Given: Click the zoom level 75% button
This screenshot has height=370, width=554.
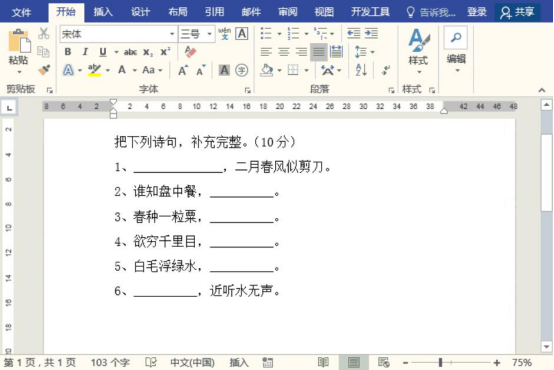Looking at the screenshot, I should [522, 363].
